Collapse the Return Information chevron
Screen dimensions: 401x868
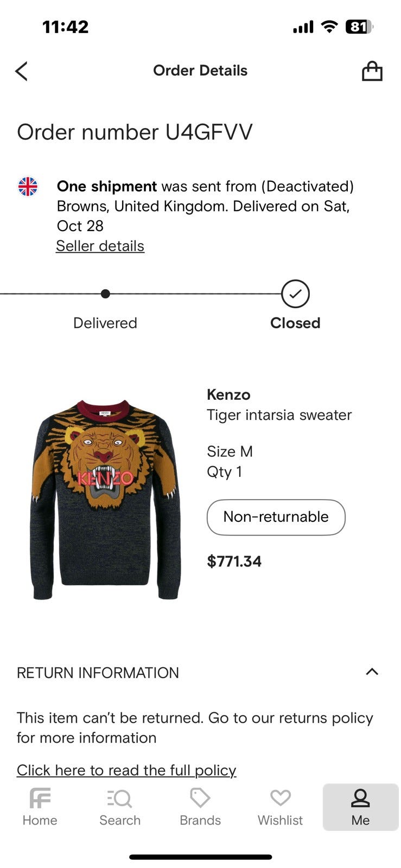372,672
